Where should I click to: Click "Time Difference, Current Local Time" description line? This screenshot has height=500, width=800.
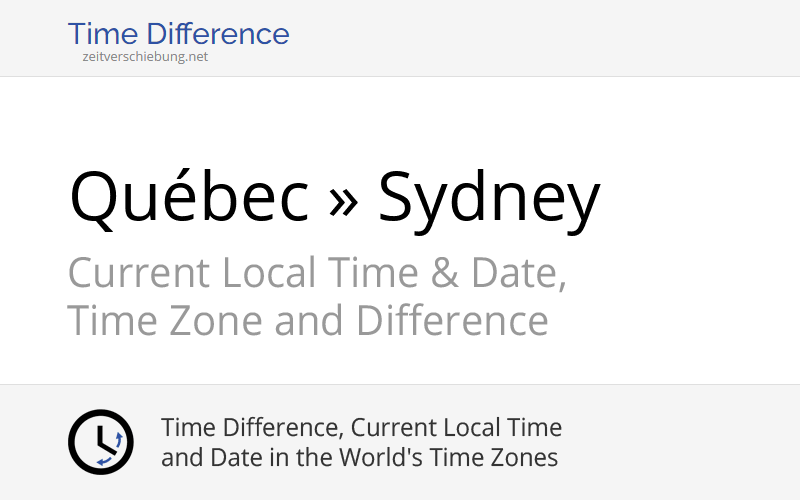tap(361, 428)
